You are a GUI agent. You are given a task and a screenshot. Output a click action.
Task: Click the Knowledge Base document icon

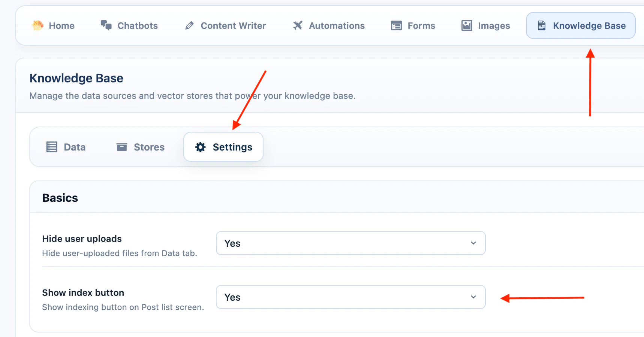[542, 25]
